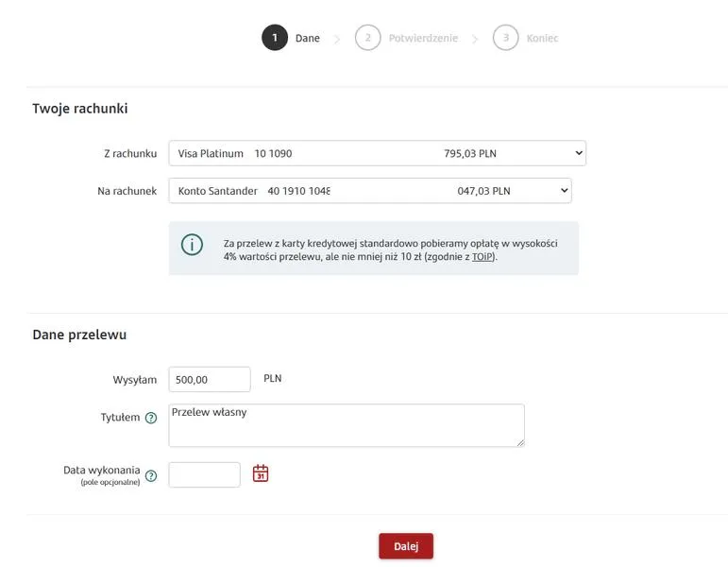
Task: Open the TOiP link in notice
Action: click(x=483, y=256)
